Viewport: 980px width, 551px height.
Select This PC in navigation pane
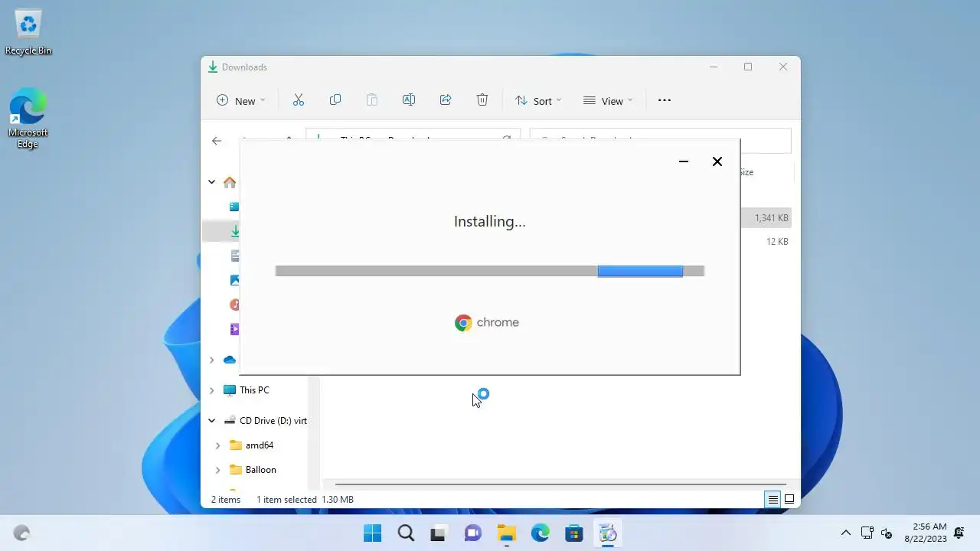(254, 390)
